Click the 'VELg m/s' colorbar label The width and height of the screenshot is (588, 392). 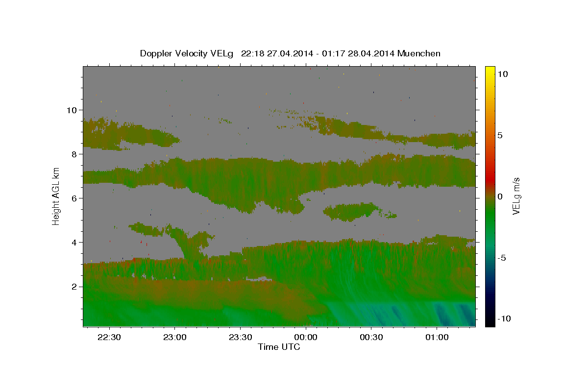click(516, 196)
